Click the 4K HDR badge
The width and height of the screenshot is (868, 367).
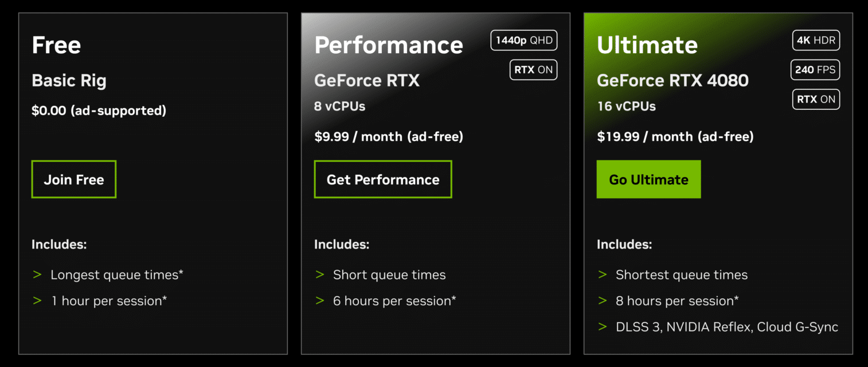[816, 41]
